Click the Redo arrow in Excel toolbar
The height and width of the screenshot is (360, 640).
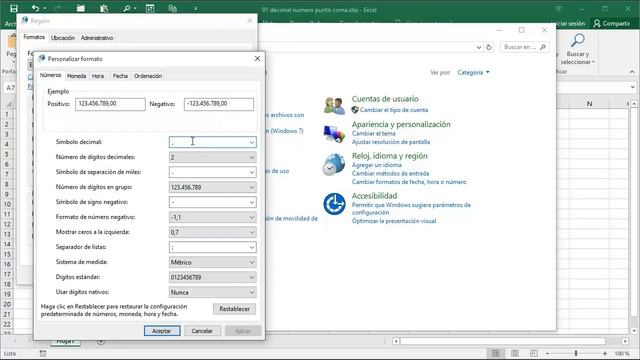(x=58, y=8)
